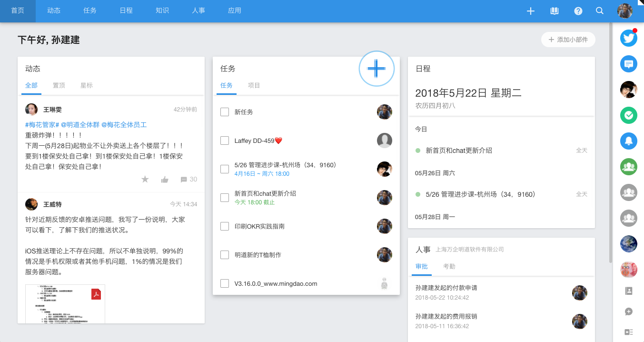
Task: Open the green group sidebar icon
Action: pos(629,166)
